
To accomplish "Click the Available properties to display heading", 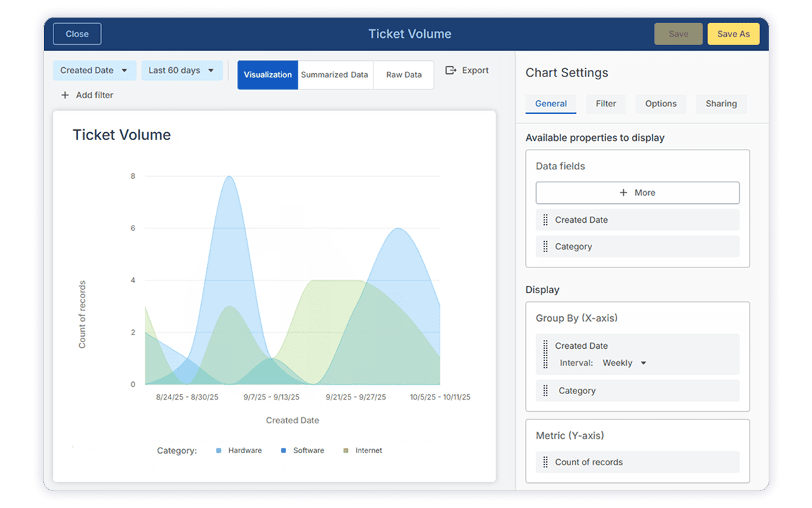I will coord(595,138).
